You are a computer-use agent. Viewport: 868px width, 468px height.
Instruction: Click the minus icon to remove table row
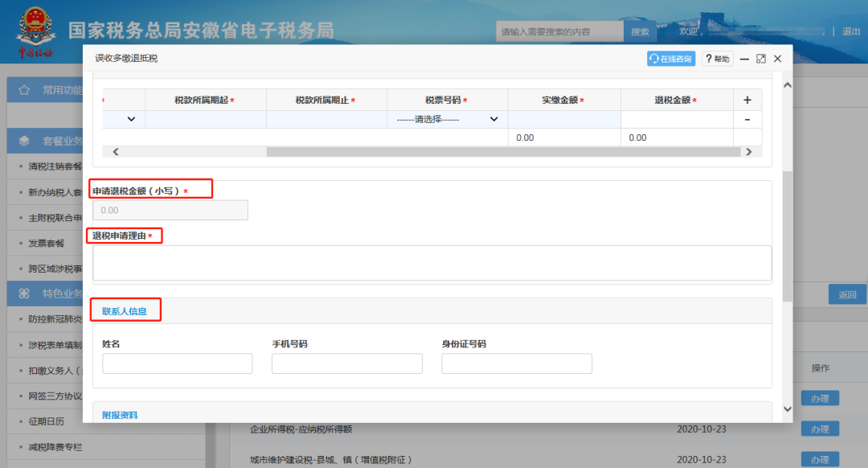[747, 119]
